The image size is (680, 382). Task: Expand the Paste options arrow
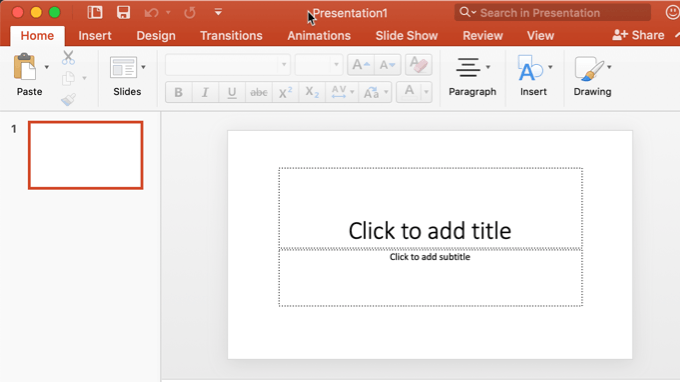46,67
